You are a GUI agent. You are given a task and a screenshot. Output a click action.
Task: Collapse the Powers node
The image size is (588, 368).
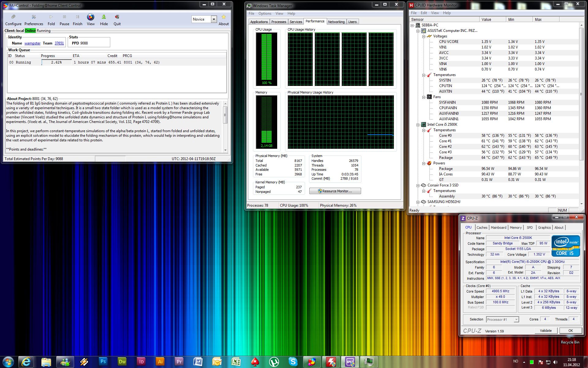pyautogui.click(x=424, y=163)
